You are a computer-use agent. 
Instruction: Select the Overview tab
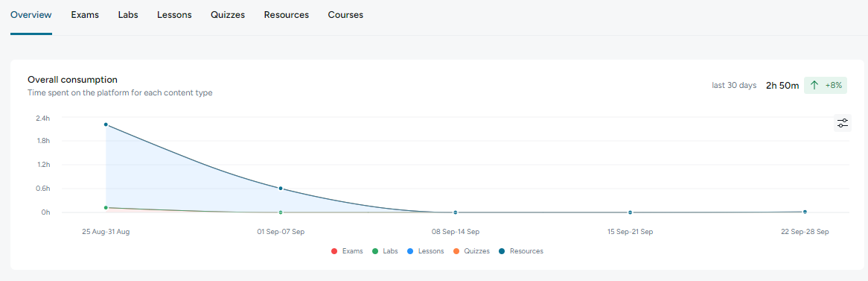[31, 15]
